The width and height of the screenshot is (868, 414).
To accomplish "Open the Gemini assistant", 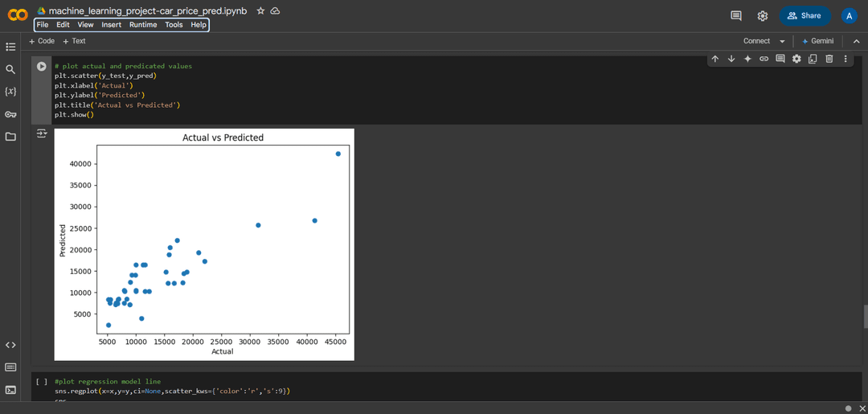I will click(817, 41).
